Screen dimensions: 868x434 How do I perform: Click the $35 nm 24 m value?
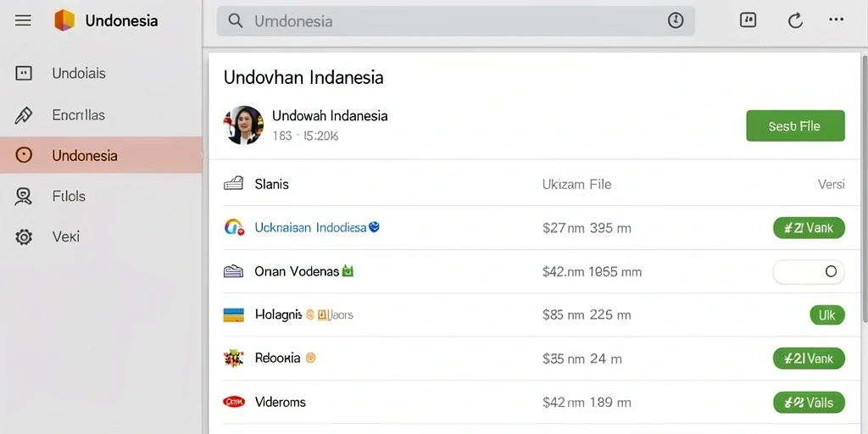click(581, 359)
